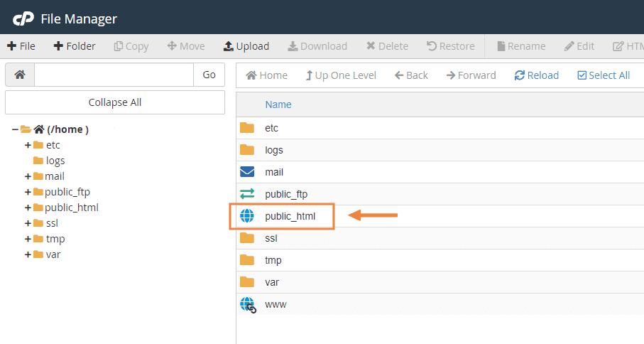644x344 pixels.
Task: Click the Collapse All button
Action: 115,102
